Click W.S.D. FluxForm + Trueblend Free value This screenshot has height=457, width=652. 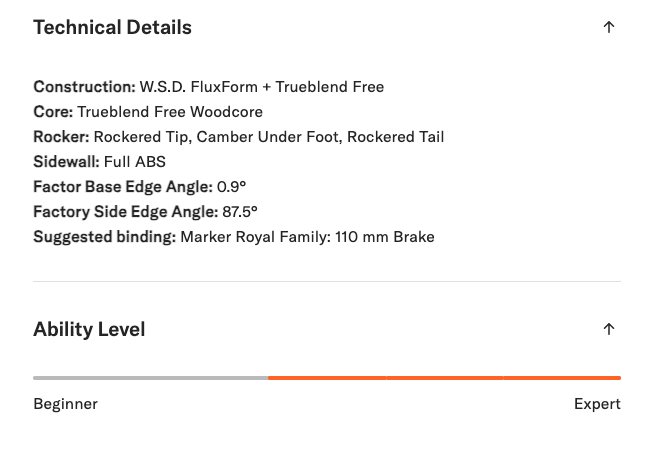click(x=261, y=87)
